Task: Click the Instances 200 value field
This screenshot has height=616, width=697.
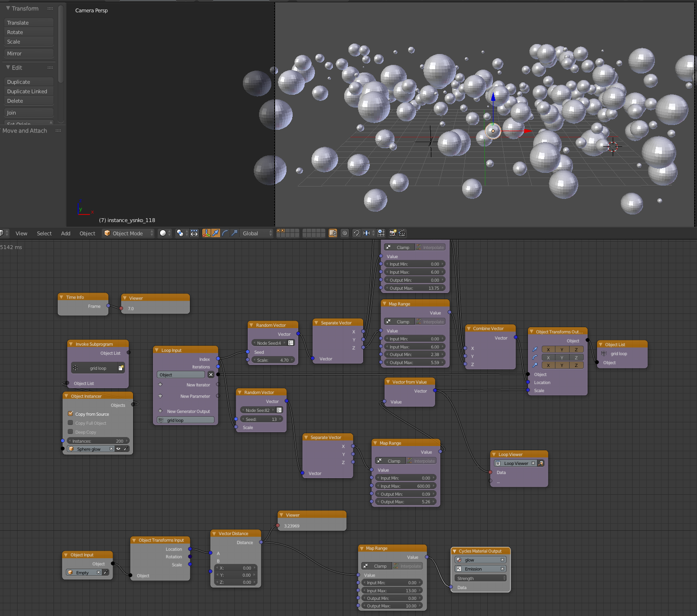Action: point(98,441)
